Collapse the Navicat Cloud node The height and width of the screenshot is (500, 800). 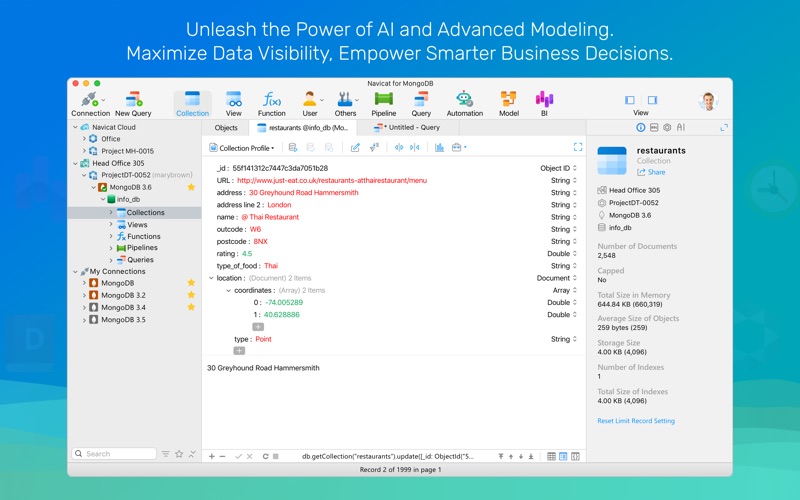76,127
